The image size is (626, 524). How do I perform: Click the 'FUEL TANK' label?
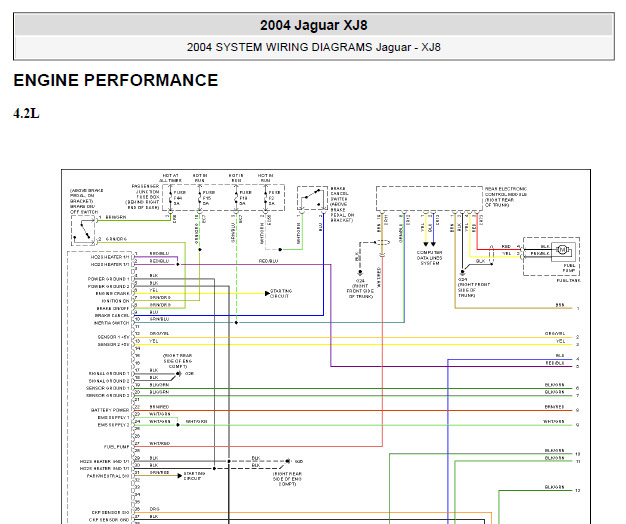(x=569, y=281)
